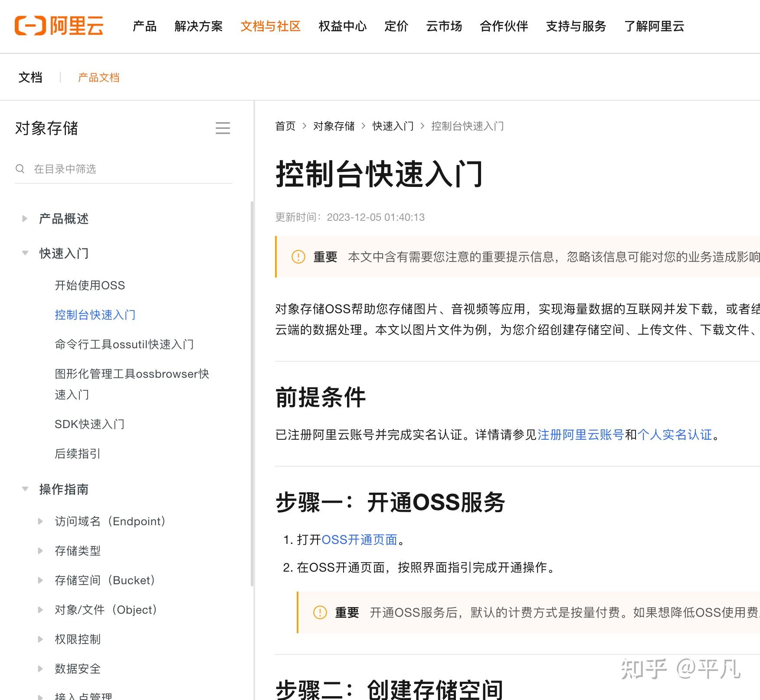Screen dimensions: 760x700
Task: Open 控制台快速入门 in the sidebar
Action: coord(95,314)
